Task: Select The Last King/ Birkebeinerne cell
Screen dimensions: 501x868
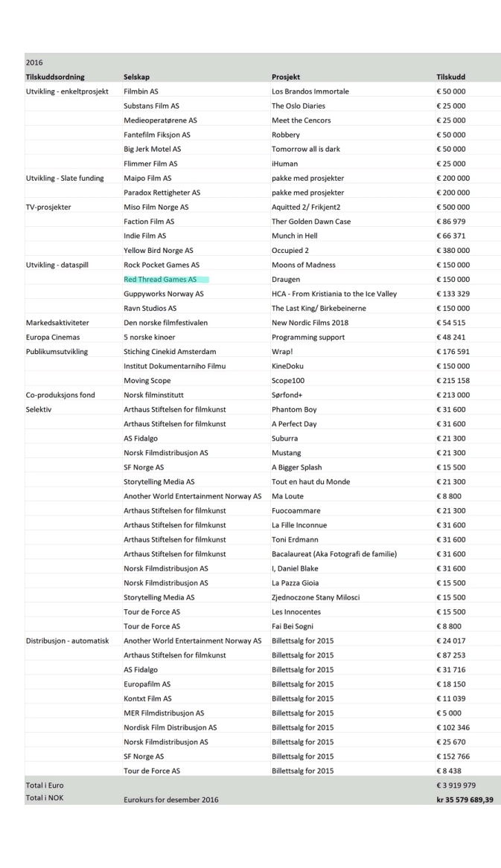Action: pyautogui.click(x=319, y=308)
